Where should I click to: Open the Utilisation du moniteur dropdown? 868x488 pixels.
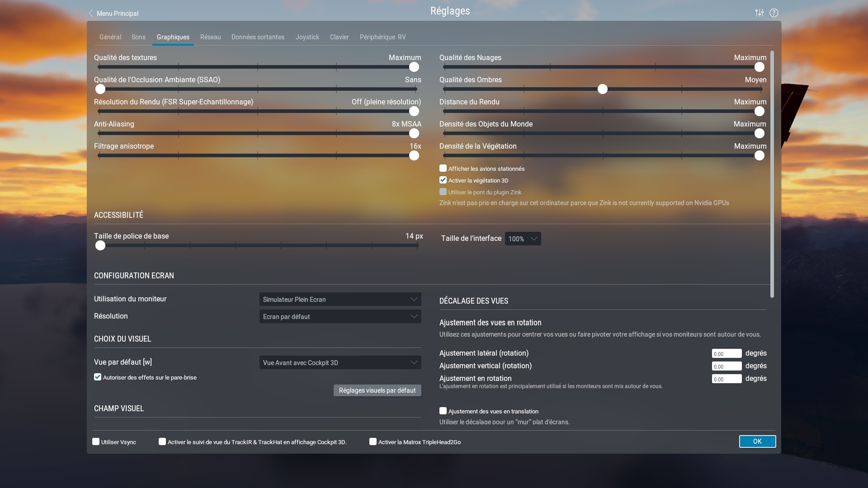coord(340,299)
